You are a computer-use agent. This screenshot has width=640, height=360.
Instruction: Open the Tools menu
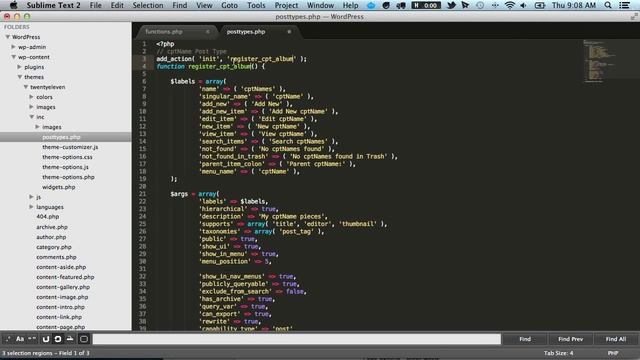pos(256,5)
